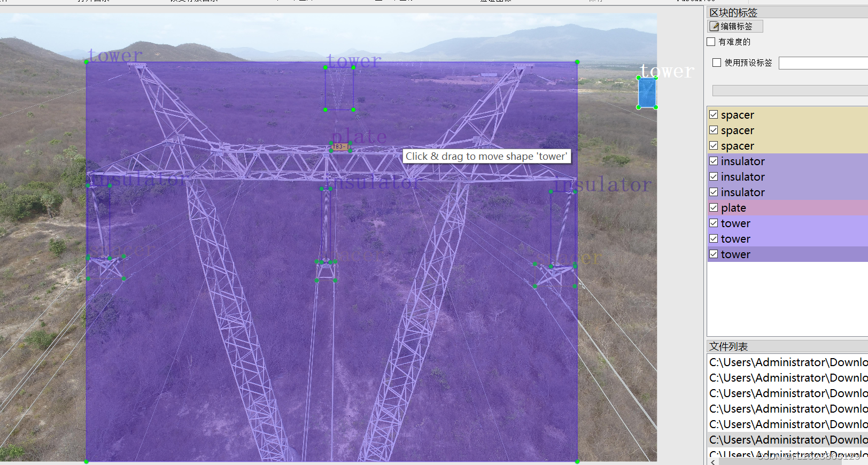Image resolution: width=868 pixels, height=465 pixels.
Task: Focus the default label text field
Action: click(823, 63)
